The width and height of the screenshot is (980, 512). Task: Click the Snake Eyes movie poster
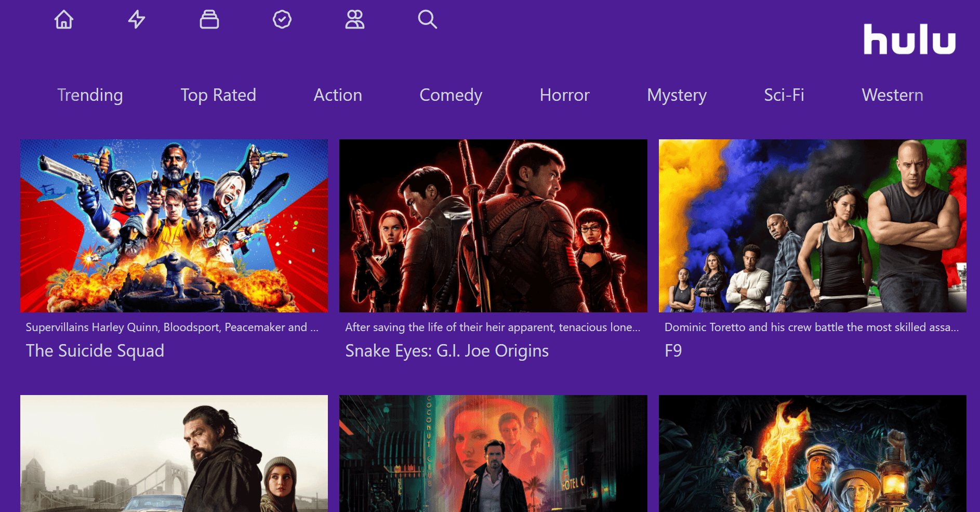[493, 226]
